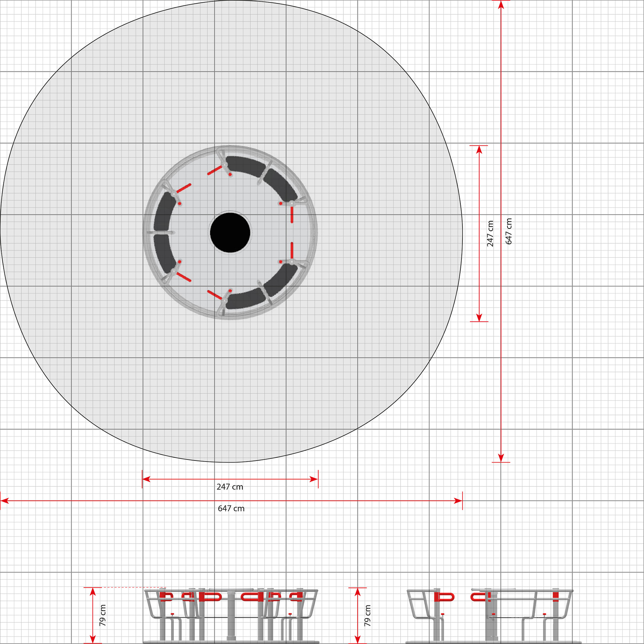Select the horizontal "647 cm" dimension label
Screen dimensions: 644x644
(x=231, y=508)
